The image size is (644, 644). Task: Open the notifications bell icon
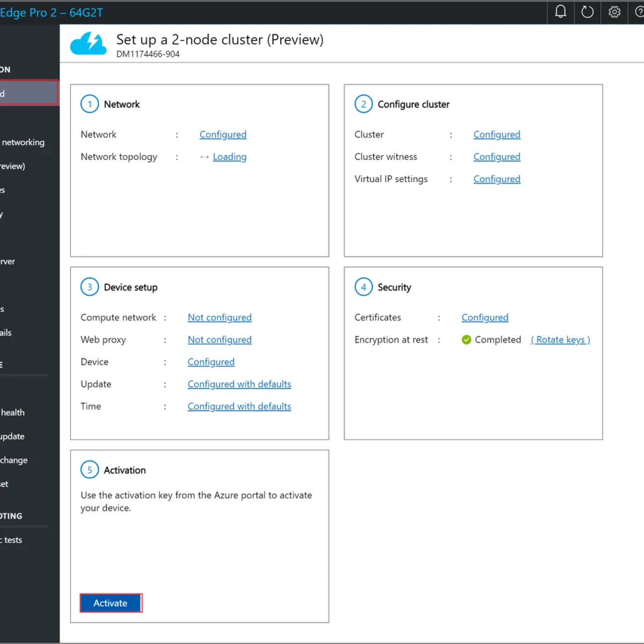click(x=560, y=12)
